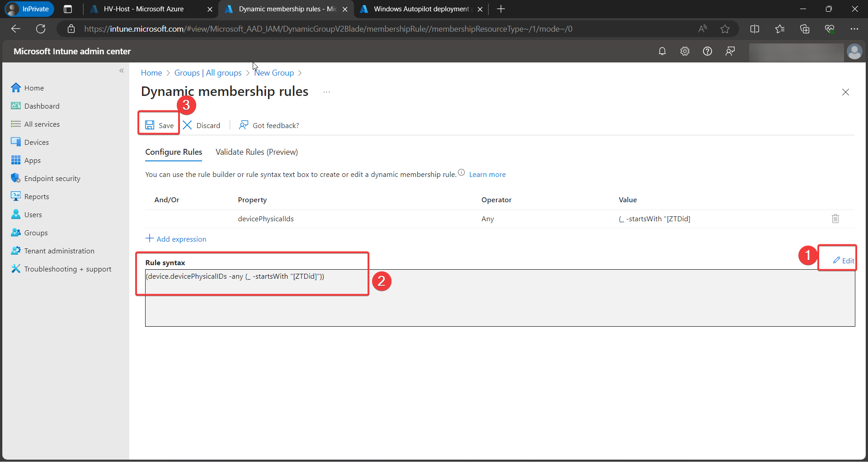Collapse the left navigation sidebar

(122, 71)
